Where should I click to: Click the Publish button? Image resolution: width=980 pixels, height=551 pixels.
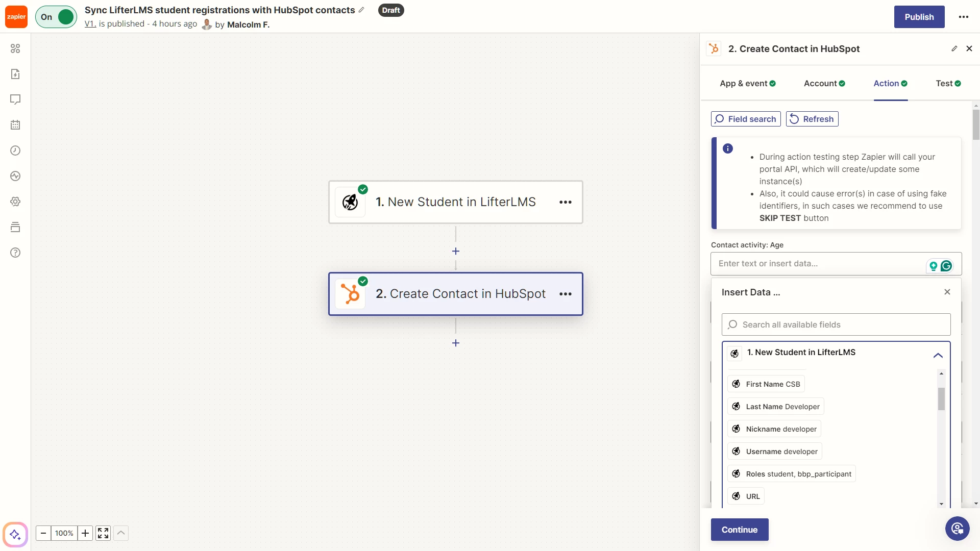(919, 17)
